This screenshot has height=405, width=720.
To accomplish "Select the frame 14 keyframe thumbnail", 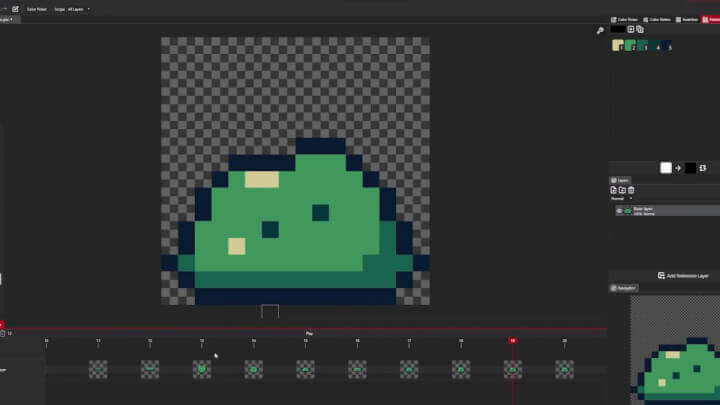I will (253, 370).
